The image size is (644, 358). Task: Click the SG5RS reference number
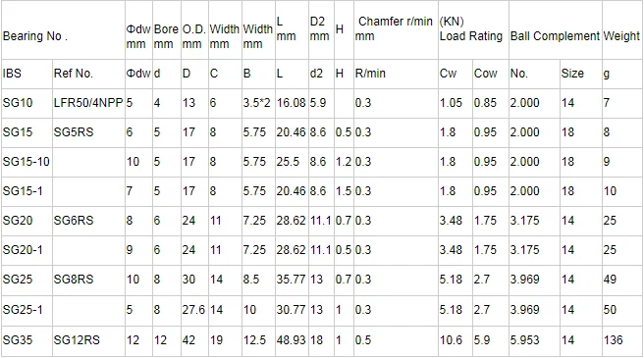[x=74, y=132]
